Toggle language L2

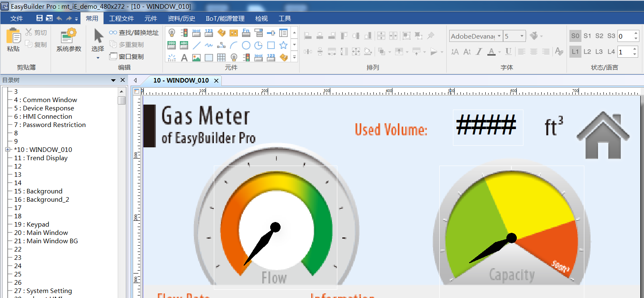[587, 52]
